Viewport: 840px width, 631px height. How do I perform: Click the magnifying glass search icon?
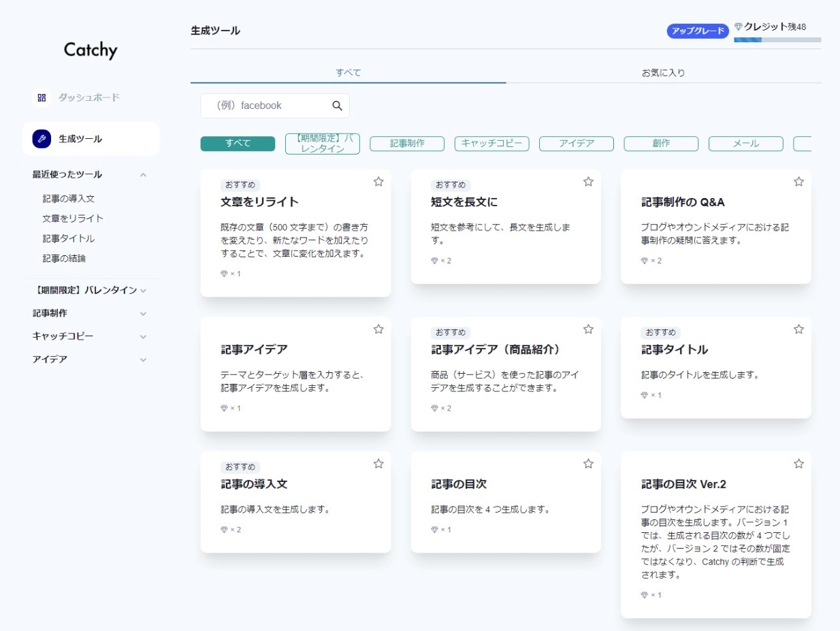pos(337,106)
